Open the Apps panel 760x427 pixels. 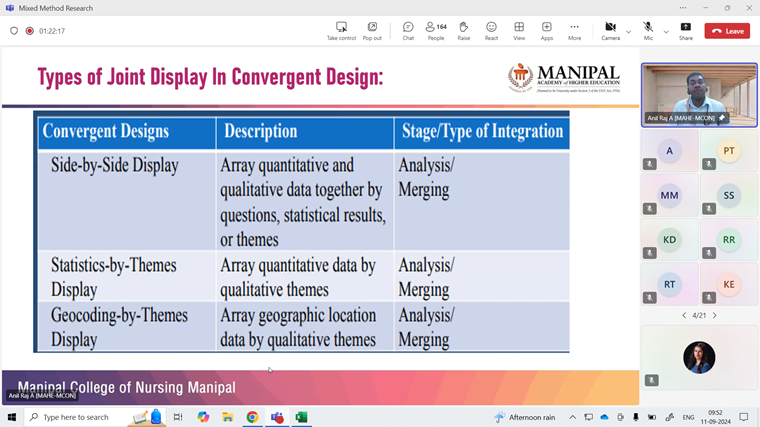tap(546, 31)
